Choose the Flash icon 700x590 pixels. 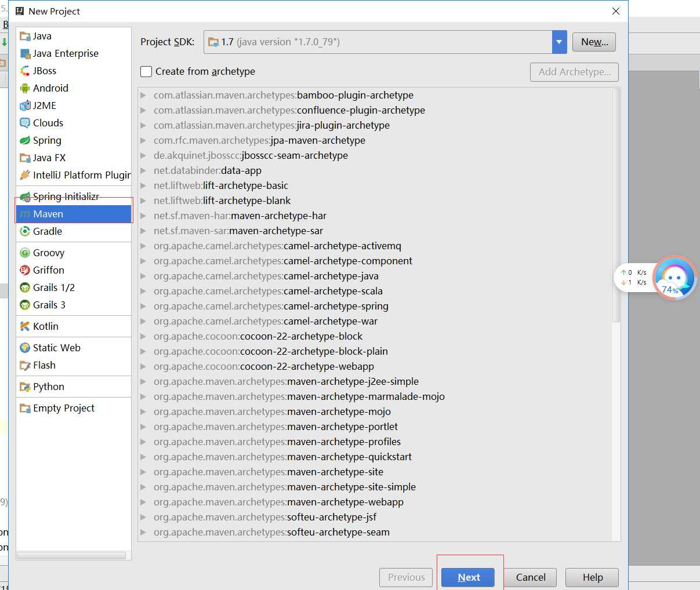[25, 365]
